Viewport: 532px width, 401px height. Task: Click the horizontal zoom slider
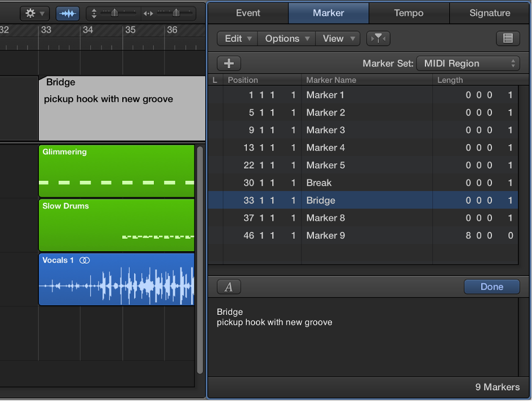point(174,13)
